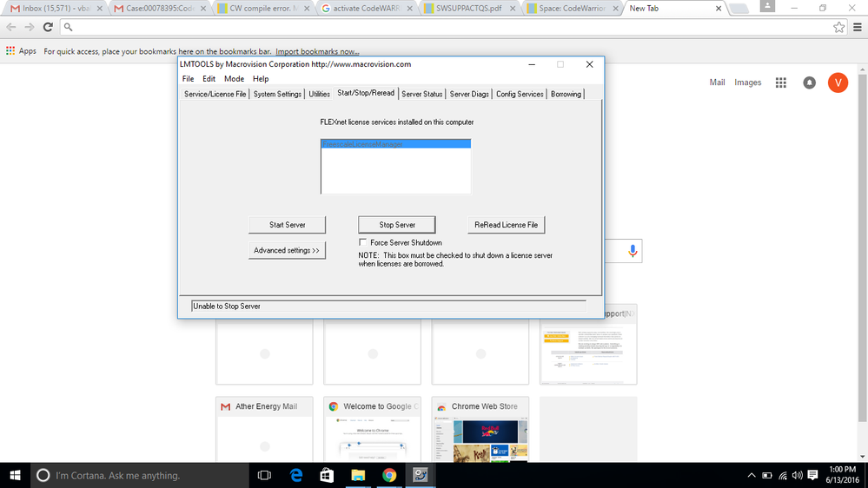Launch Microsoft Edge from taskbar

(x=296, y=475)
